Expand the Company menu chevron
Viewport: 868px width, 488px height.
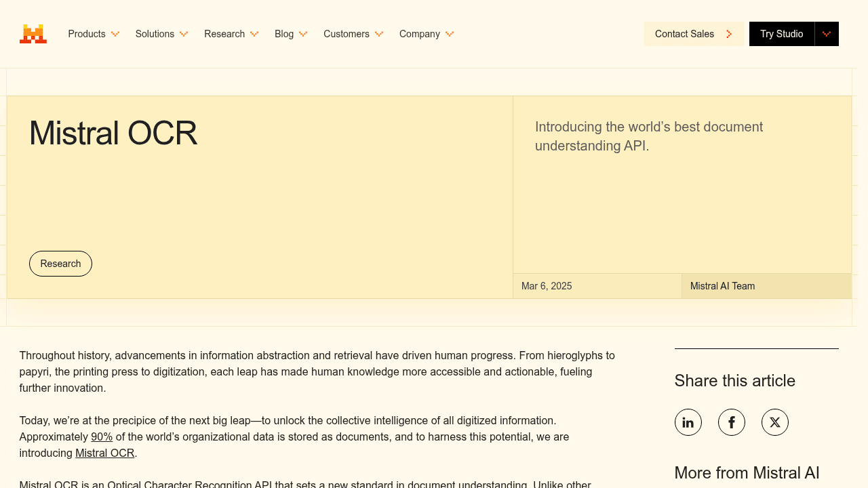[x=450, y=34]
